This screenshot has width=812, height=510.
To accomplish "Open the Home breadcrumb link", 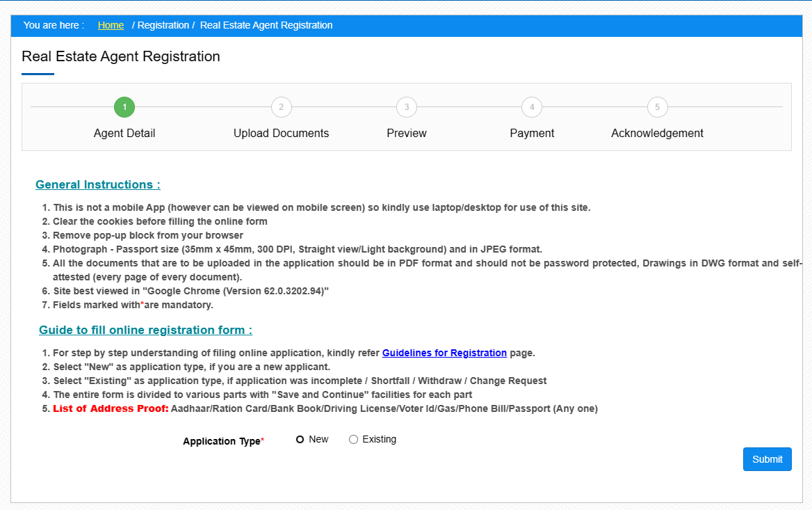I will [111, 25].
